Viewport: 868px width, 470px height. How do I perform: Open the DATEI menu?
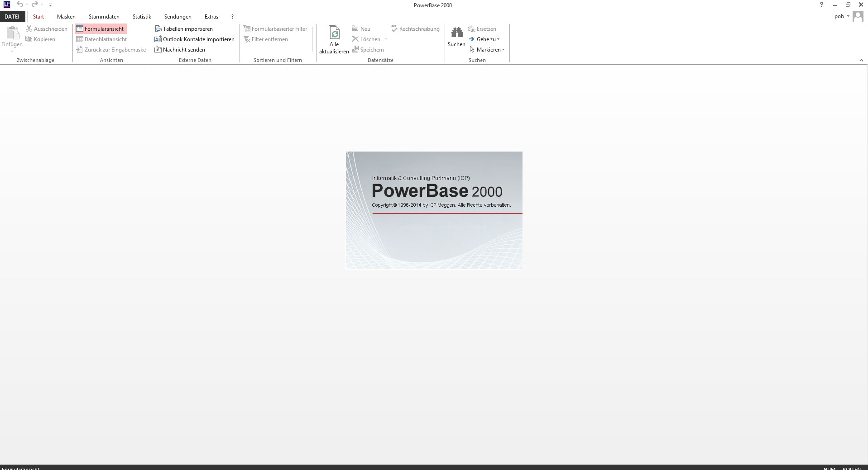pos(12,17)
